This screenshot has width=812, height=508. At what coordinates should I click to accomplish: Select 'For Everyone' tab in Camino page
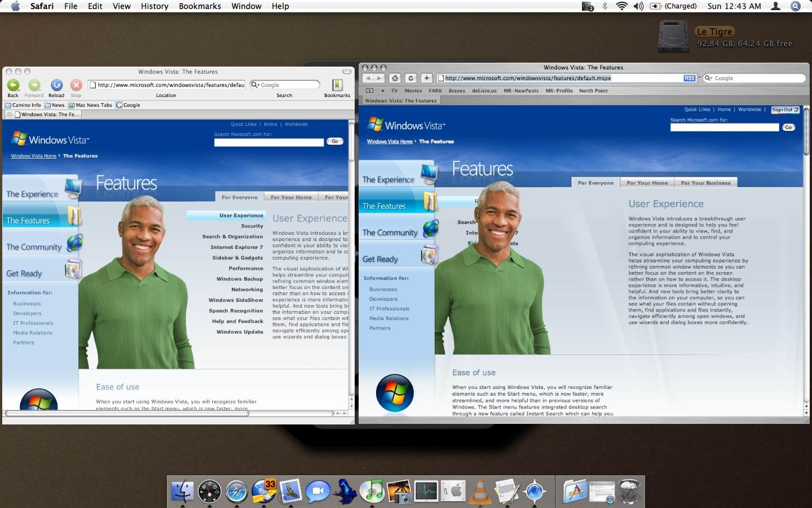[x=240, y=197]
